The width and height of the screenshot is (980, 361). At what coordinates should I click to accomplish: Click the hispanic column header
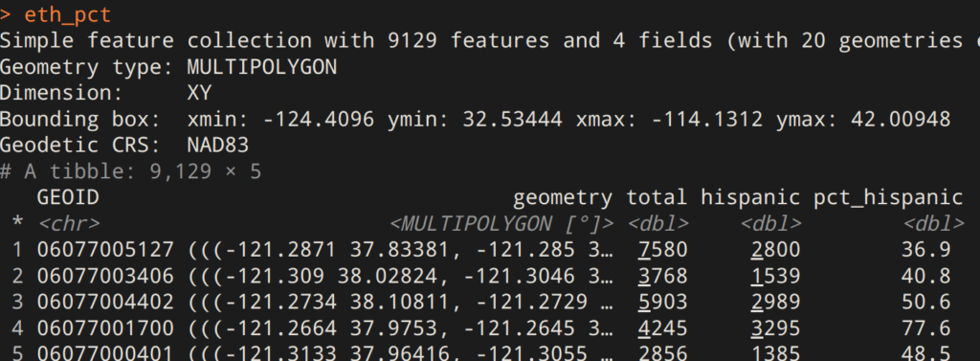(x=750, y=198)
